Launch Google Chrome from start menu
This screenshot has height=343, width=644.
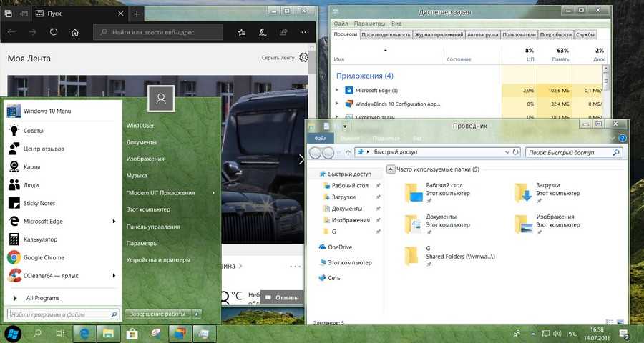coord(44,257)
